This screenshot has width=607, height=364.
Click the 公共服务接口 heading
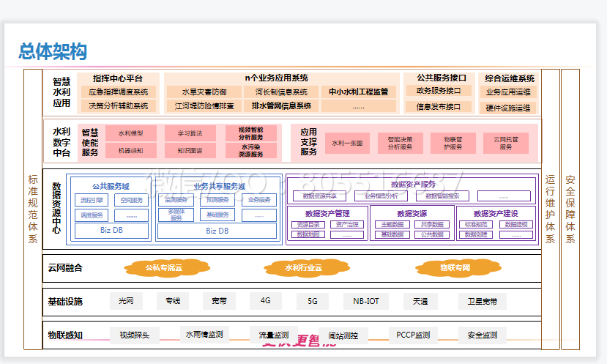pyautogui.click(x=442, y=78)
